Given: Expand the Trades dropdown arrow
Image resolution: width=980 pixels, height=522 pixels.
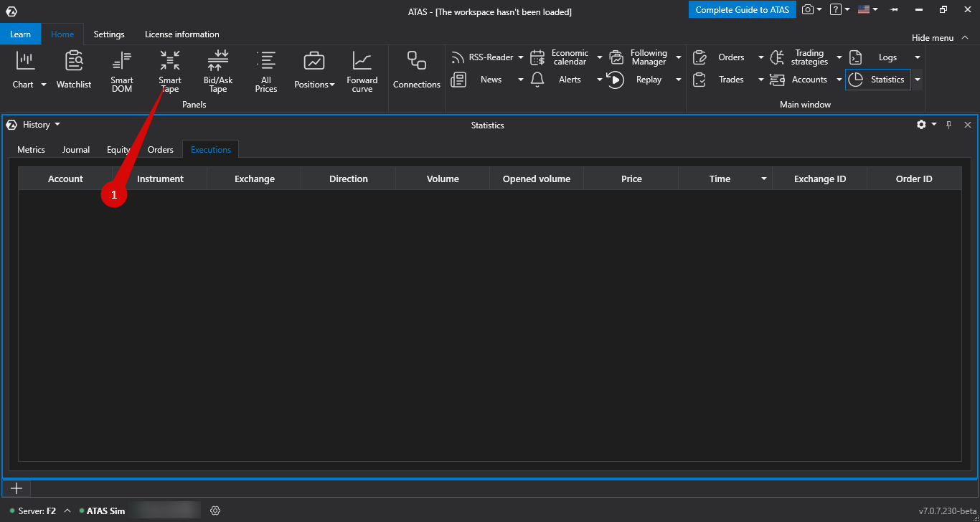Looking at the screenshot, I should (761, 80).
